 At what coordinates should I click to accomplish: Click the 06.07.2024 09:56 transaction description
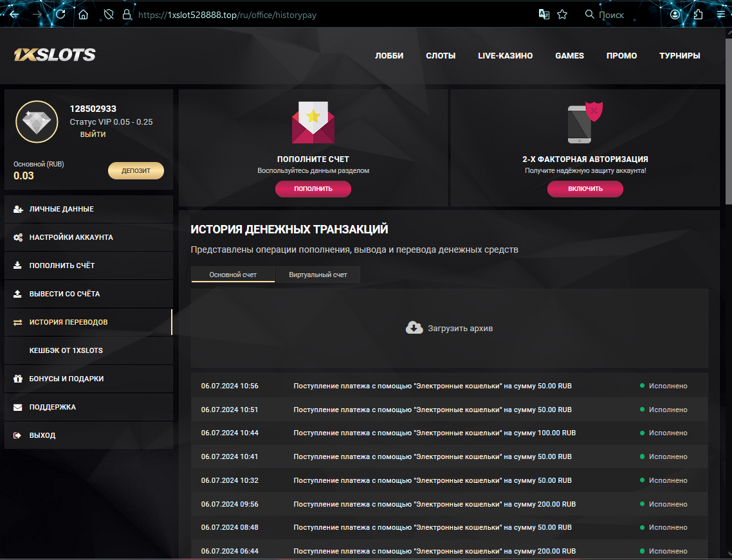coord(435,505)
